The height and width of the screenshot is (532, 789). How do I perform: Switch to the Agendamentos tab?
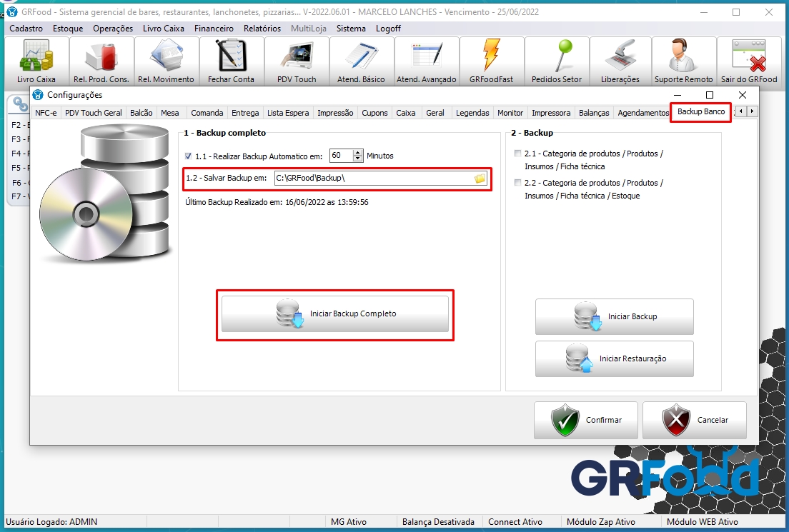[643, 113]
